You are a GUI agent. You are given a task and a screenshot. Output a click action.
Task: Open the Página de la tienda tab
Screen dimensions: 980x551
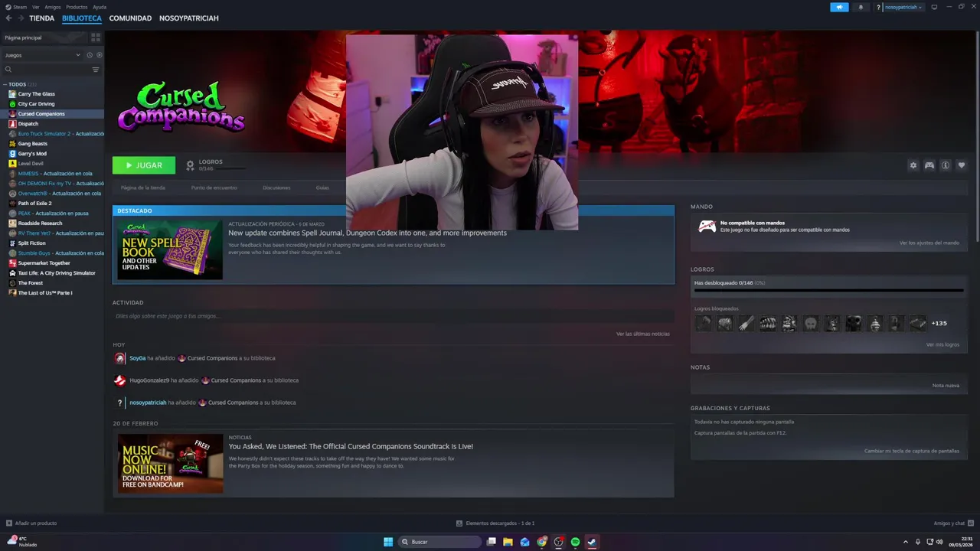tap(143, 187)
